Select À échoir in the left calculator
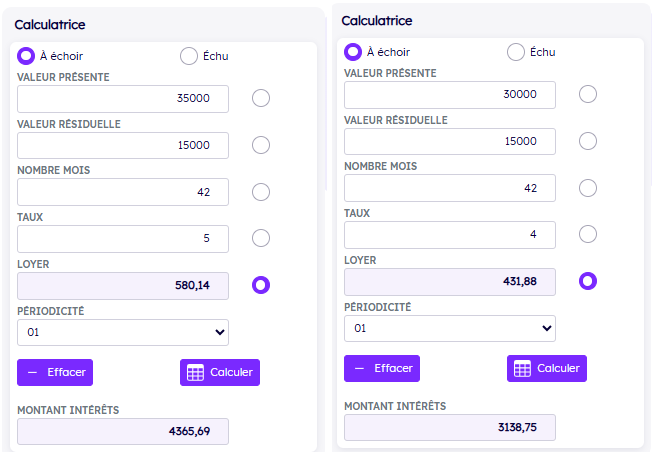The image size is (652, 452). (x=26, y=56)
